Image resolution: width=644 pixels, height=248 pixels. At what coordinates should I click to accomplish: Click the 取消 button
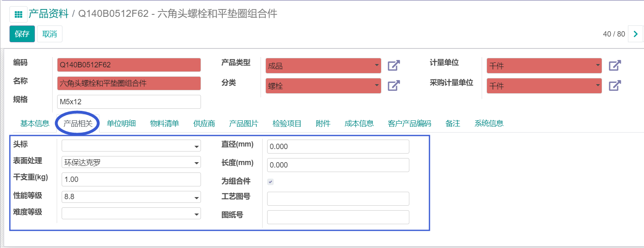pos(50,34)
